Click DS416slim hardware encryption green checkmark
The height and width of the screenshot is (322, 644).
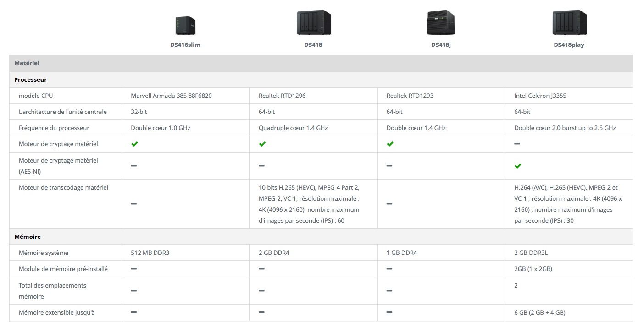coord(134,144)
